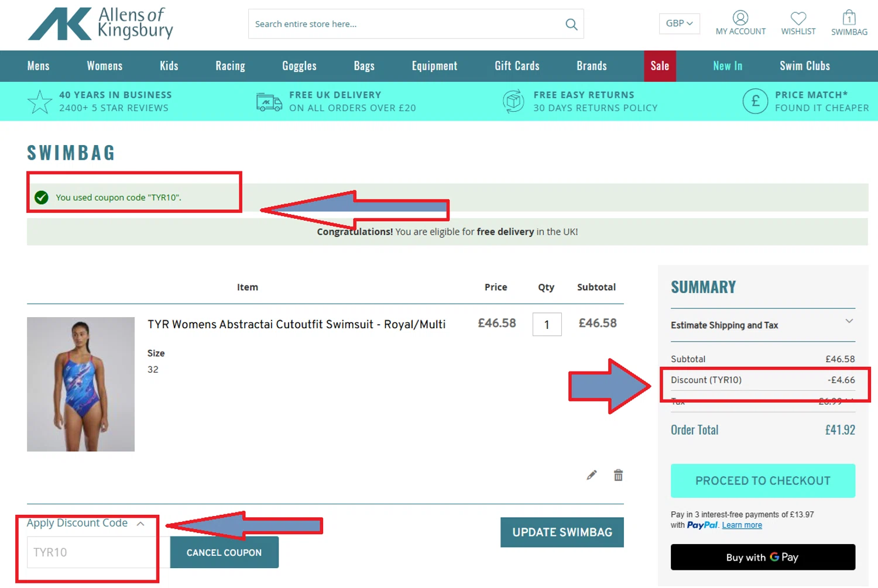The width and height of the screenshot is (878, 588).
Task: Click the Price Match banner text
Action: (x=822, y=101)
